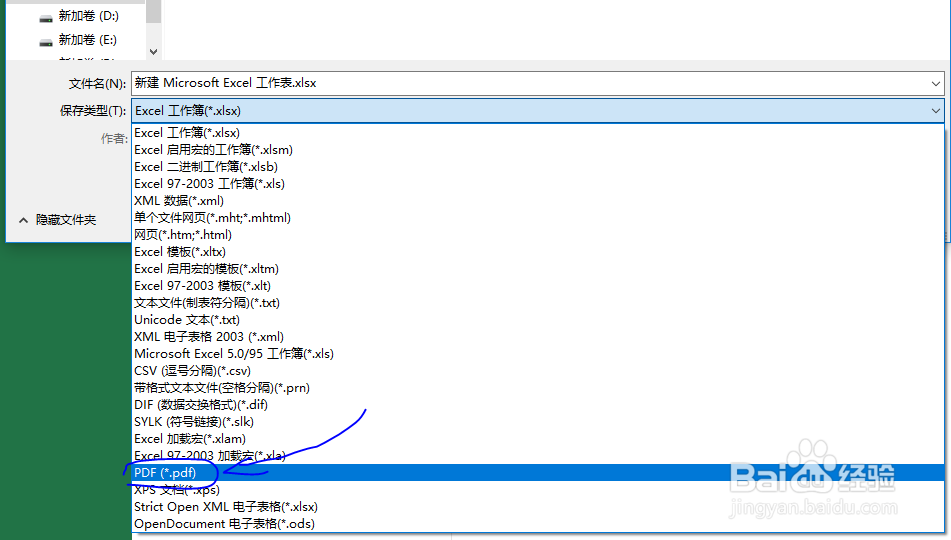Click the D: drive icon
This screenshot has height=540, width=951.
(45, 19)
